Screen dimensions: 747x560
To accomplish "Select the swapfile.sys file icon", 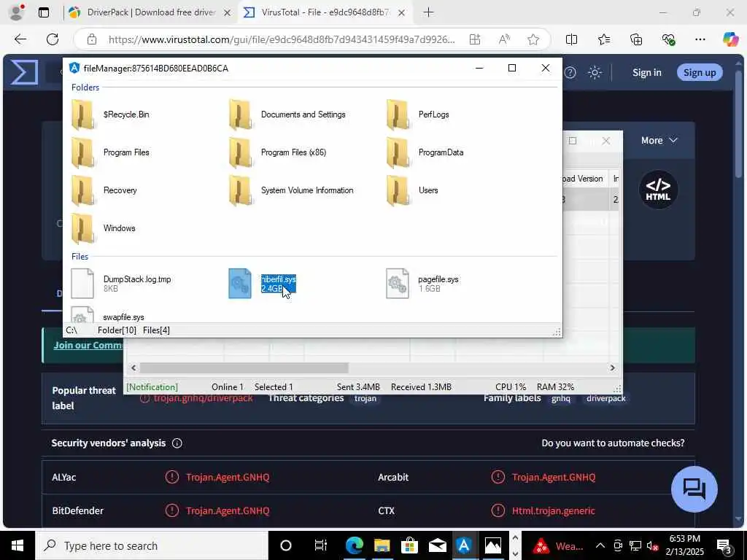I will [x=82, y=315].
